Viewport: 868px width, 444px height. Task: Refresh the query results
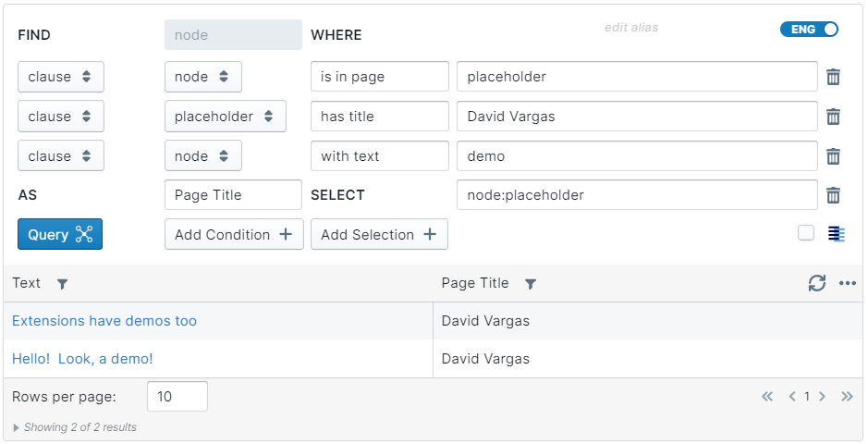(x=817, y=284)
